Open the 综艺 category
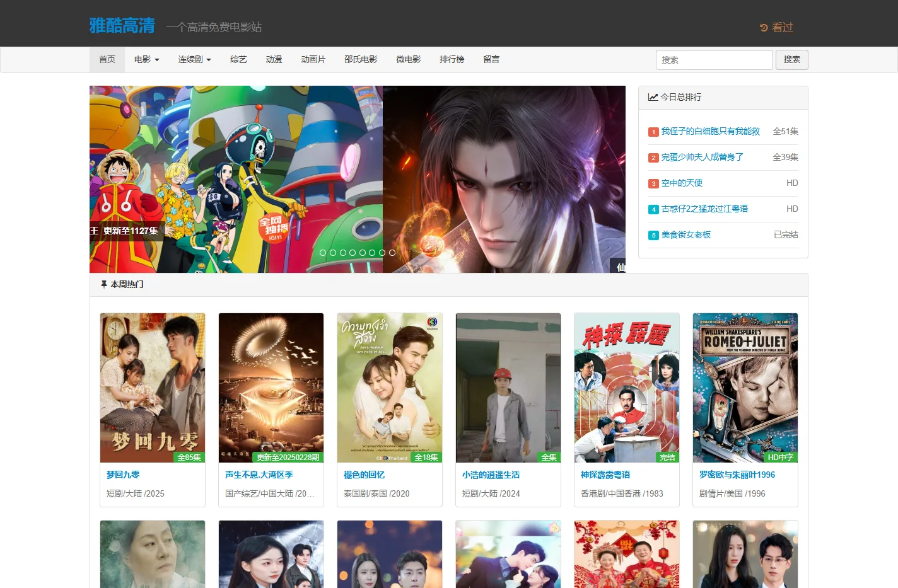 [238, 59]
